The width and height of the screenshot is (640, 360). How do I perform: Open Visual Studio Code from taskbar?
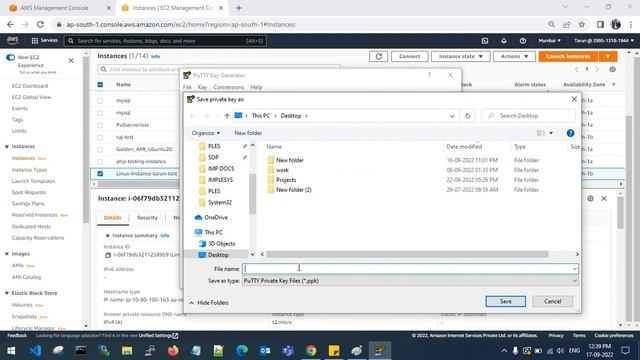coord(36,350)
